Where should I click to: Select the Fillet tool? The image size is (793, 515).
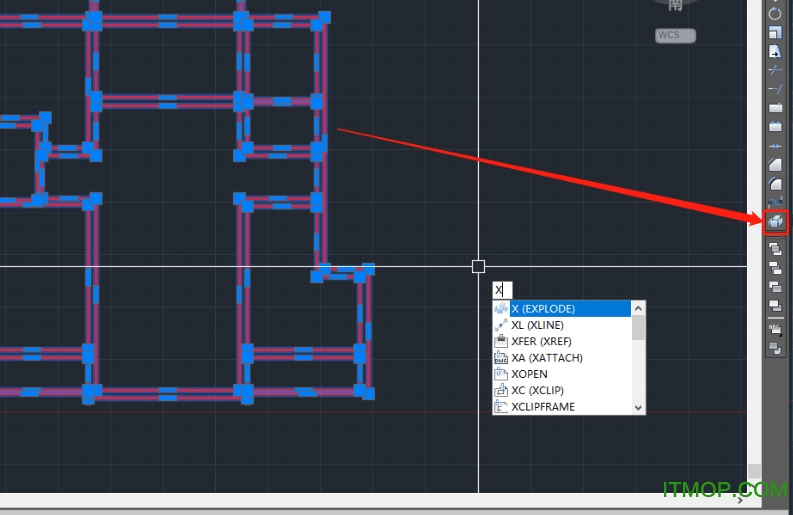pos(775,183)
